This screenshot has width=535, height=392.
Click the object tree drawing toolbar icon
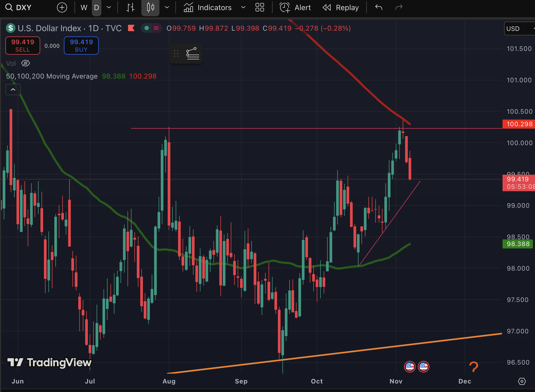[x=192, y=54]
